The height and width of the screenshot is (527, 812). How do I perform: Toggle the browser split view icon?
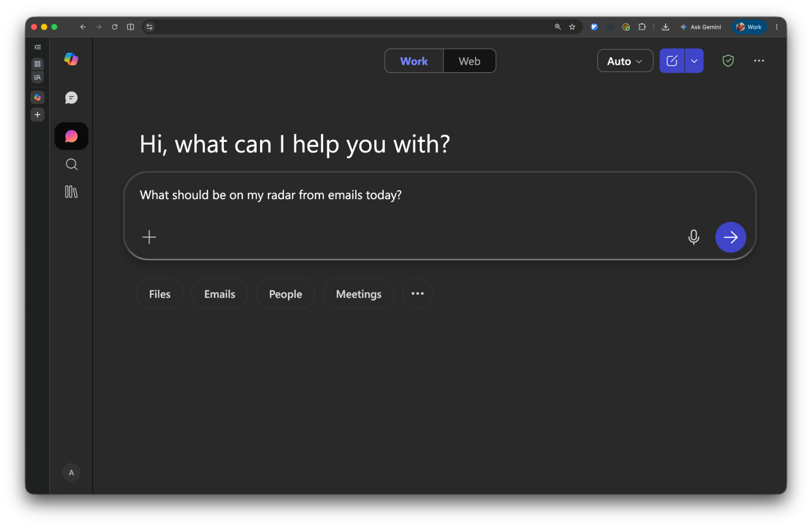point(130,27)
